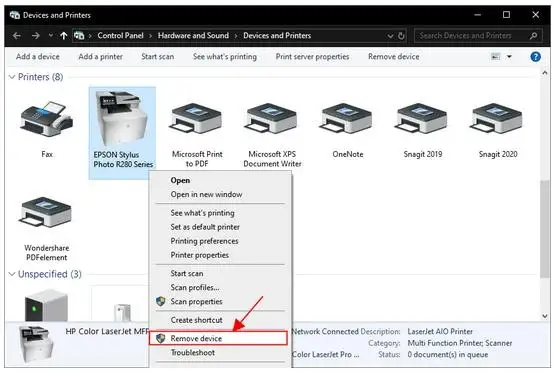Click Hardware and Sound in the breadcrumb
Image resolution: width=554 pixels, height=372 pixels.
pos(193,36)
